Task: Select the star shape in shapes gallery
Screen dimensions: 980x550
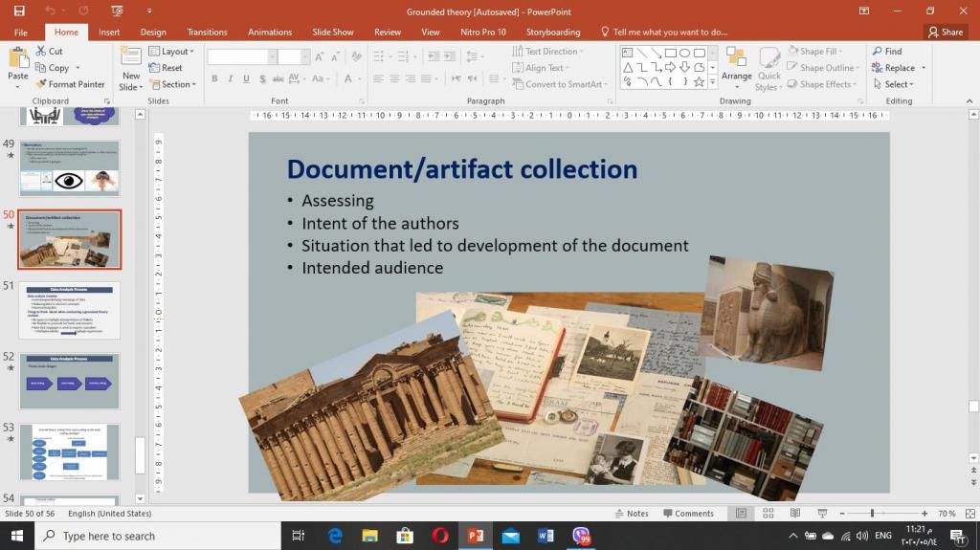Action: (699, 82)
